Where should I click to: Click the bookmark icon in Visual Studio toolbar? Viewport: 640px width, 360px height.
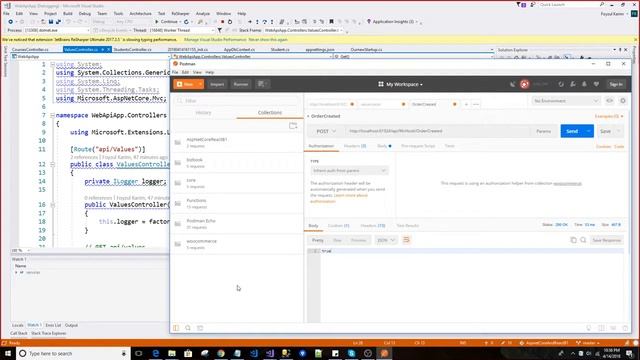(x=331, y=22)
